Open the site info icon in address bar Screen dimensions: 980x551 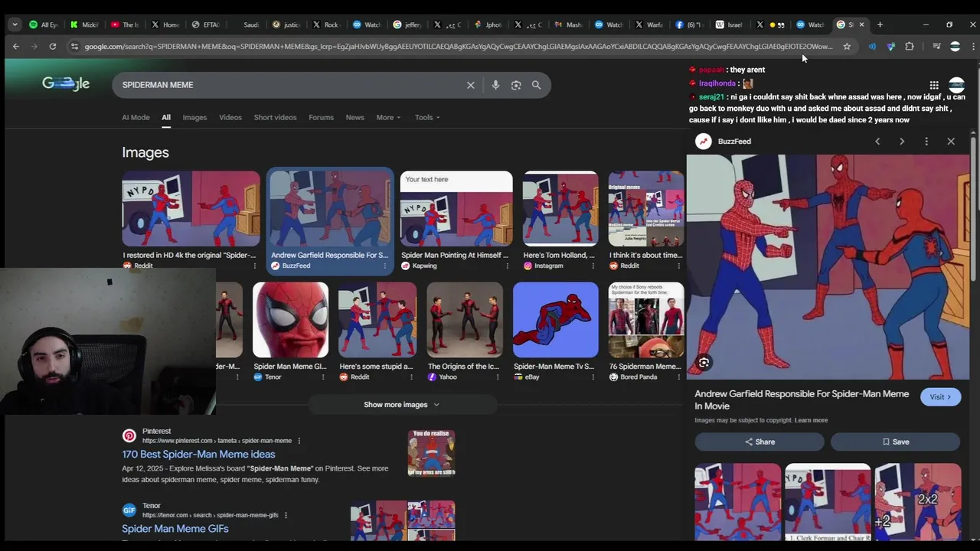point(74,47)
